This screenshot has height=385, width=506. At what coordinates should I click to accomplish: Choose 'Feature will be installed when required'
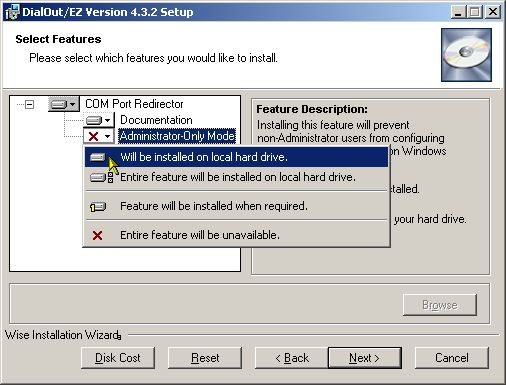236,206
